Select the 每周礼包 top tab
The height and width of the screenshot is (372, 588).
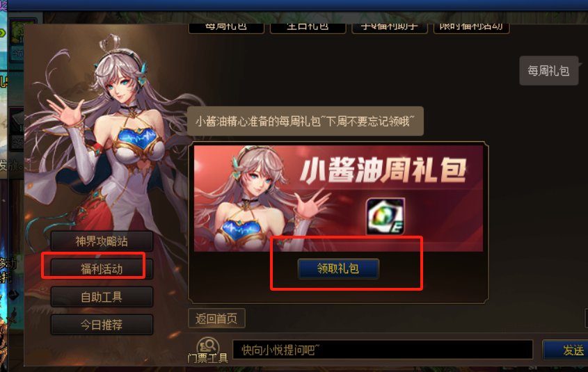[x=226, y=28]
